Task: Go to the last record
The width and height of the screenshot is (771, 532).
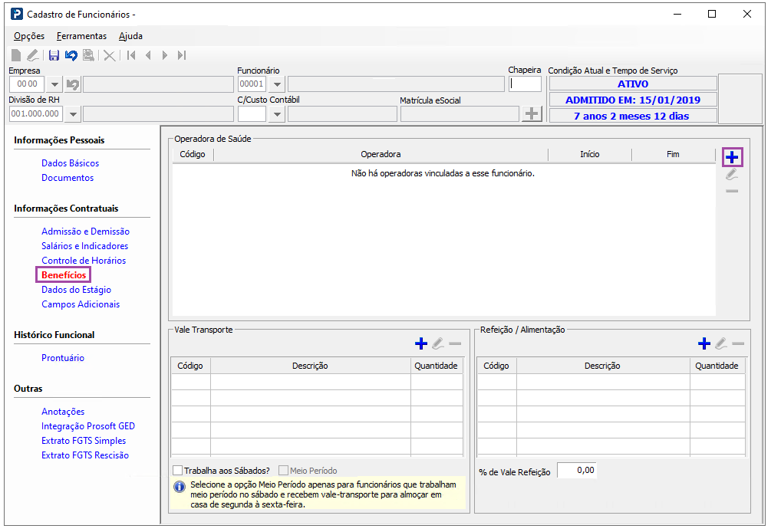Action: coord(182,55)
